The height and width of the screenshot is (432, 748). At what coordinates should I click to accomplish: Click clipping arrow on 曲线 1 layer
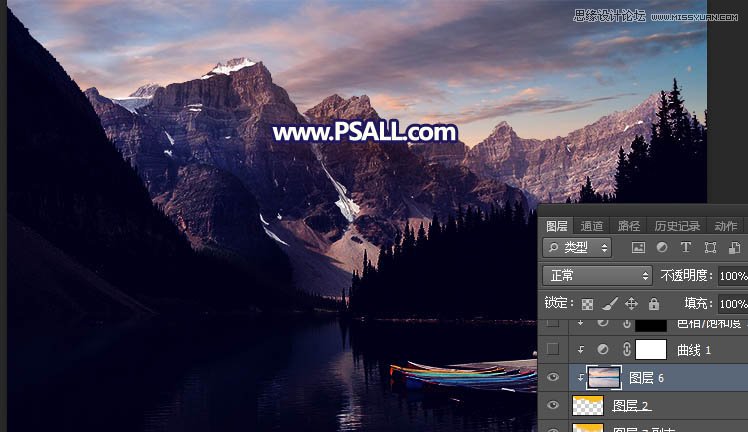[x=581, y=350]
